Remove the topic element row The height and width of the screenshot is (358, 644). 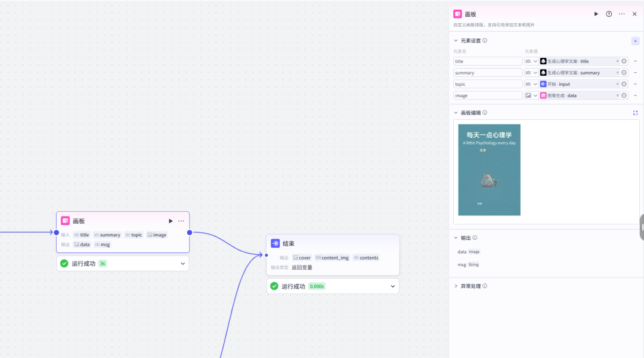[x=636, y=84]
